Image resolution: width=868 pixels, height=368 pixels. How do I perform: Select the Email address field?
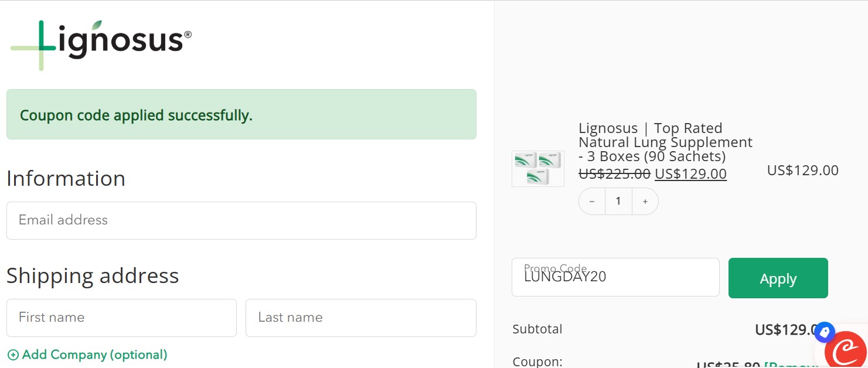pyautogui.click(x=241, y=220)
